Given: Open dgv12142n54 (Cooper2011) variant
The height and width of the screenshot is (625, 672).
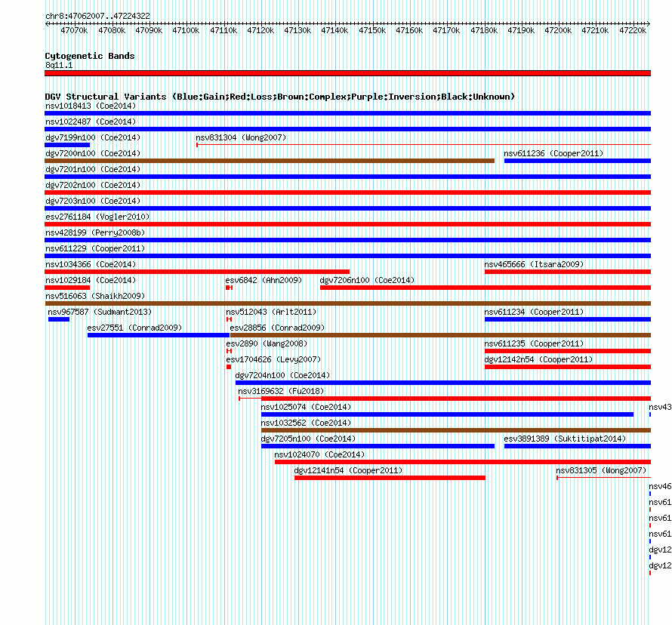Looking at the screenshot, I should pos(538,359).
